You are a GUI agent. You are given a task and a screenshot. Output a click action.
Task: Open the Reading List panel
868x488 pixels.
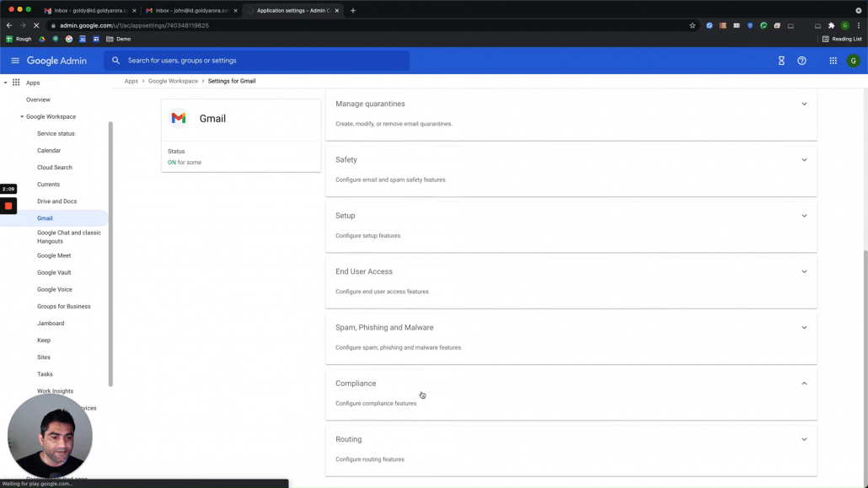pyautogui.click(x=842, y=39)
